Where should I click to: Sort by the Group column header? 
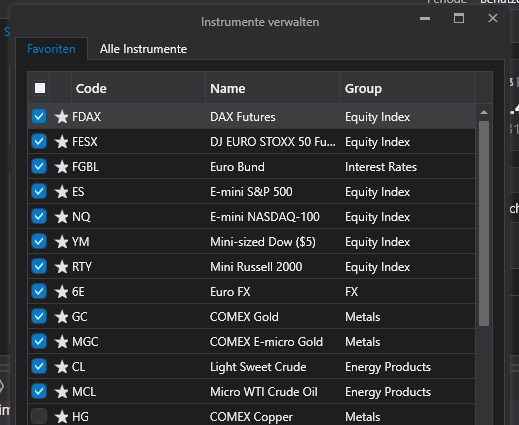408,88
